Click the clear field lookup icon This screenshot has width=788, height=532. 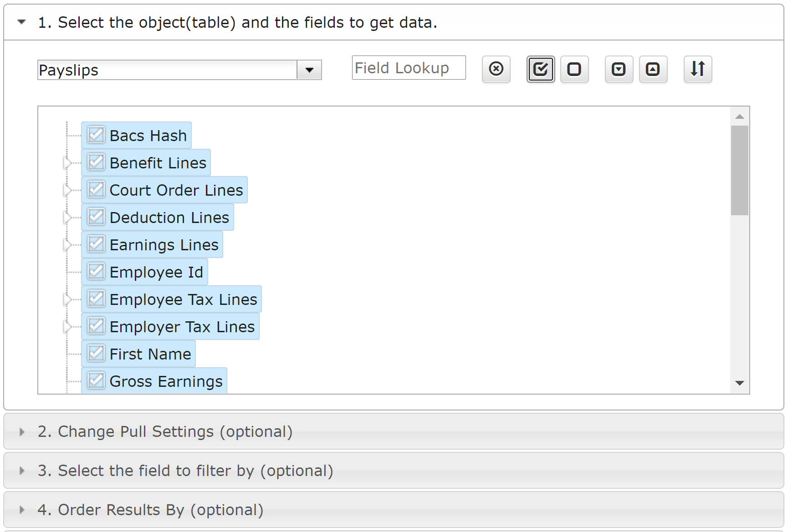click(496, 69)
